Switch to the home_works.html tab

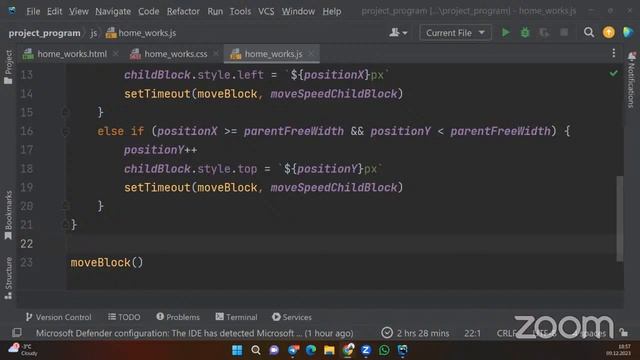pyautogui.click(x=72, y=54)
